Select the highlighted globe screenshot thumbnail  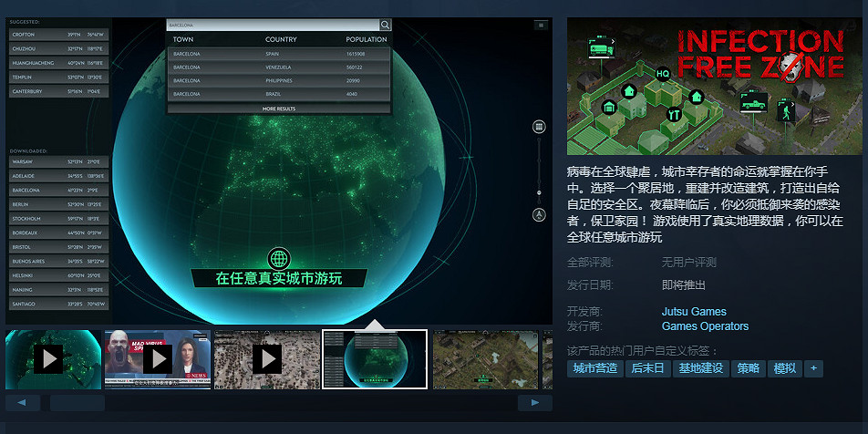pos(375,359)
